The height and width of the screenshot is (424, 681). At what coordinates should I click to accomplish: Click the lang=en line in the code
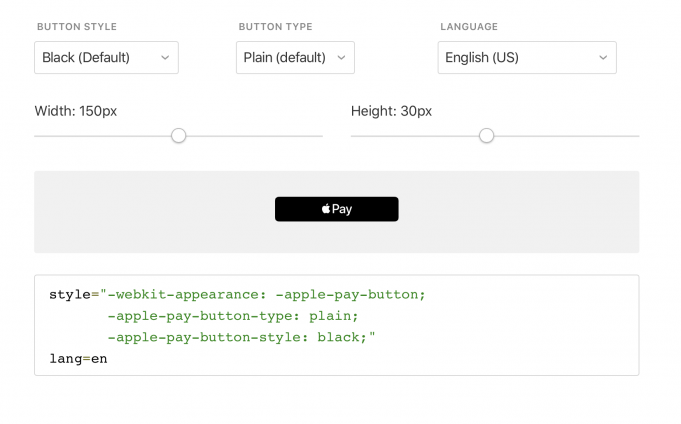click(x=78, y=358)
